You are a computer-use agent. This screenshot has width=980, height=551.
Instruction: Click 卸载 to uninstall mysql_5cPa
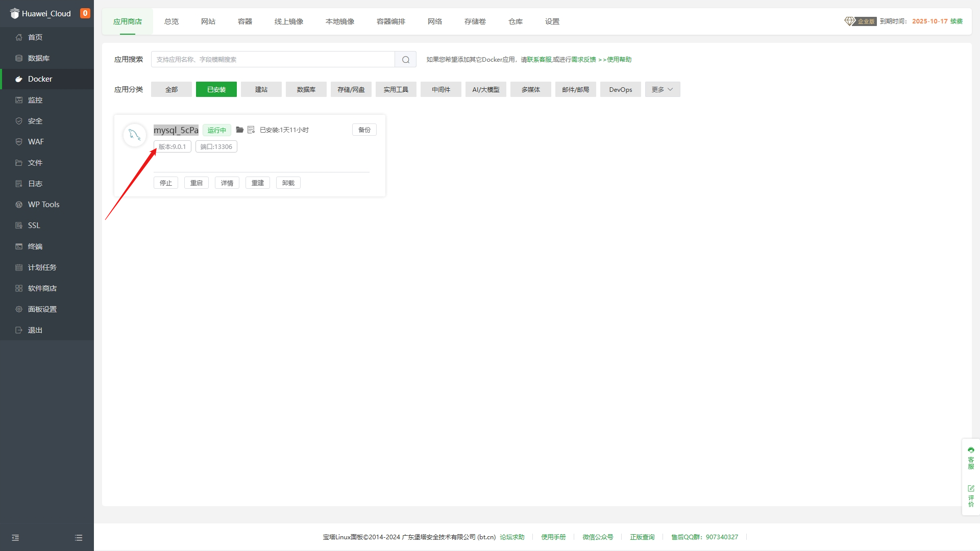(x=288, y=183)
